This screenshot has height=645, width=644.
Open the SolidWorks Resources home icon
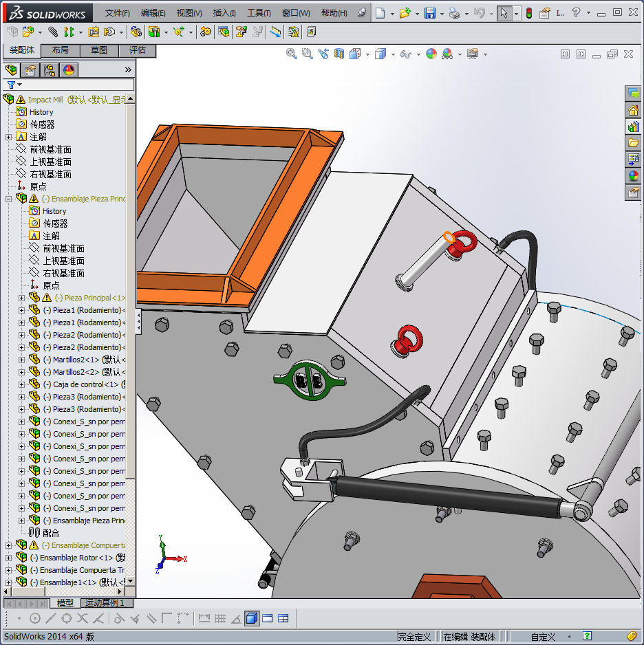[x=633, y=110]
